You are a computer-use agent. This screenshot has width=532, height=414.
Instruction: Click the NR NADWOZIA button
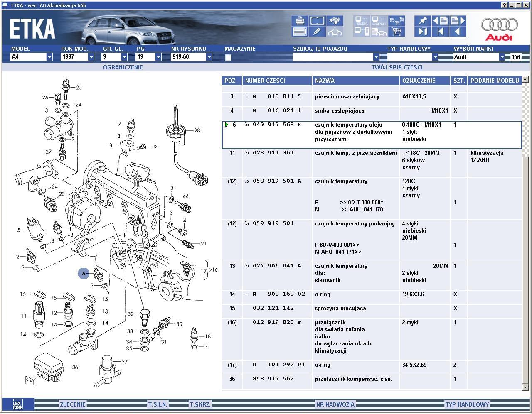[335, 404]
